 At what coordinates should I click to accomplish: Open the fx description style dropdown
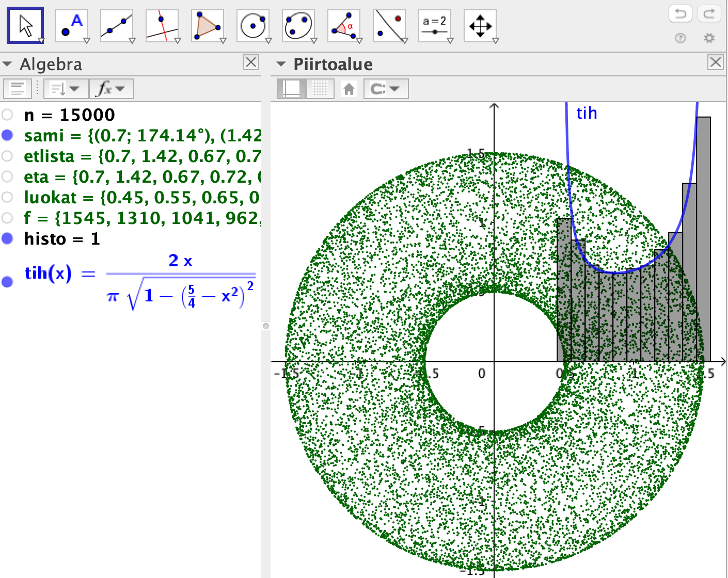pos(111,89)
